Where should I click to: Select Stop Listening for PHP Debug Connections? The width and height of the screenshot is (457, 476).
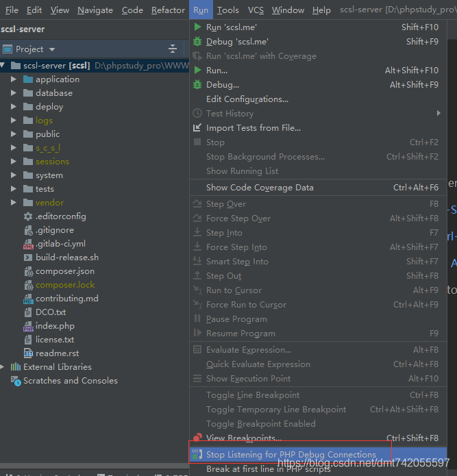tap(318, 455)
